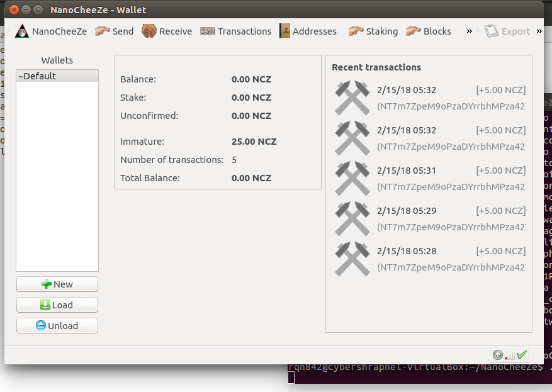Screen dimensions: 552x392
Task: Click the Unconfirmed value 0.00 NCZ
Action: point(251,116)
